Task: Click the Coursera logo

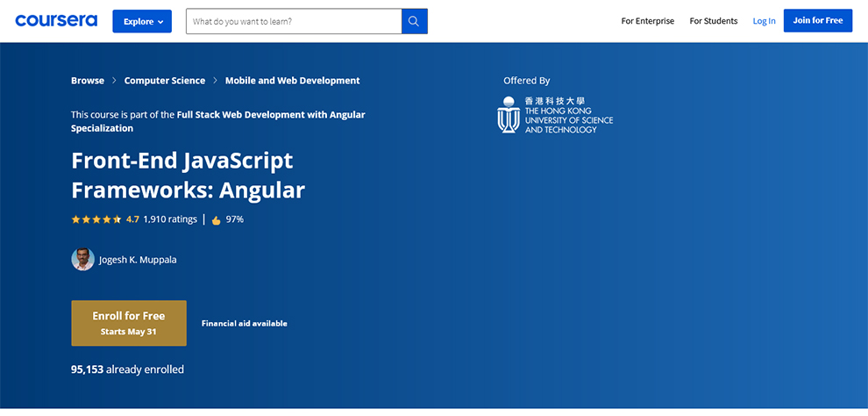Action: 56,20
